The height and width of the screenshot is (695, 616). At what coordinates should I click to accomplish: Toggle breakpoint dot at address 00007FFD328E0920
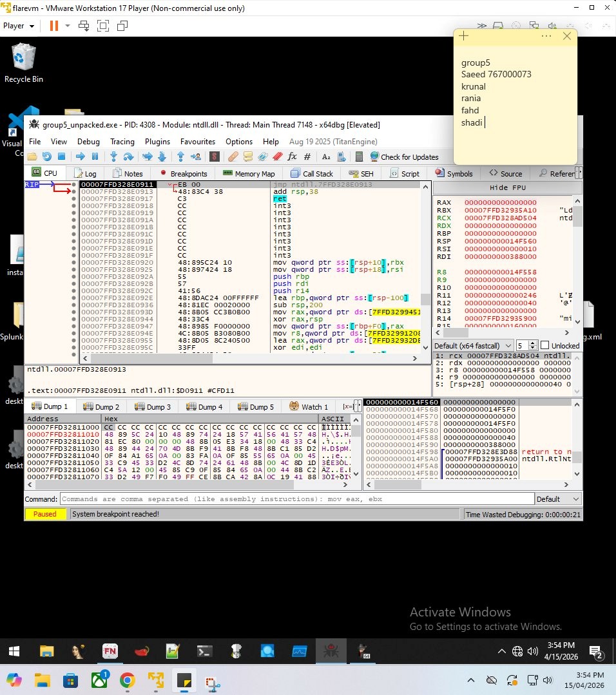73,262
